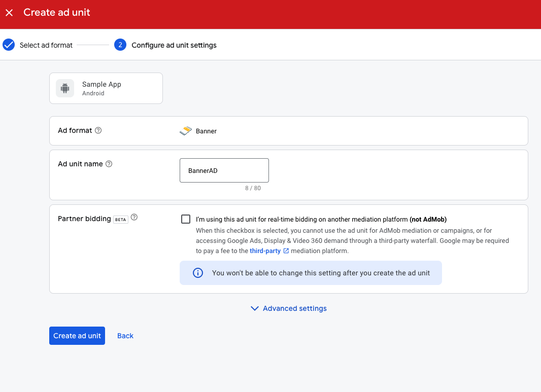Open the third-party mediation link
Screen dimensions: 541x392
pyautogui.click(x=265, y=251)
